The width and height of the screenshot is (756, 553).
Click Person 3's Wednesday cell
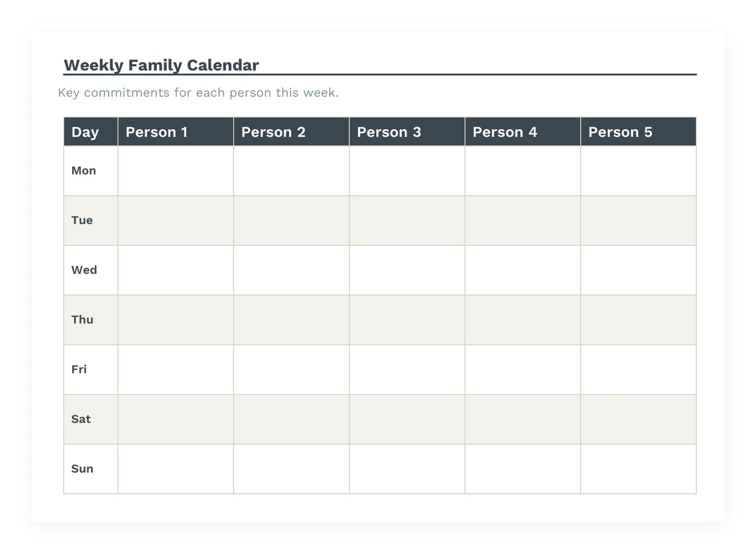point(407,270)
